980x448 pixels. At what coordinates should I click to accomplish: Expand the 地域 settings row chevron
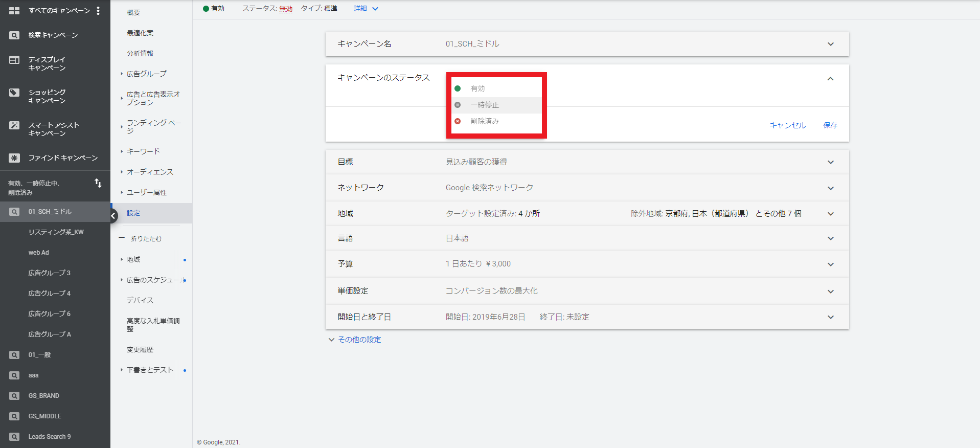click(x=831, y=214)
